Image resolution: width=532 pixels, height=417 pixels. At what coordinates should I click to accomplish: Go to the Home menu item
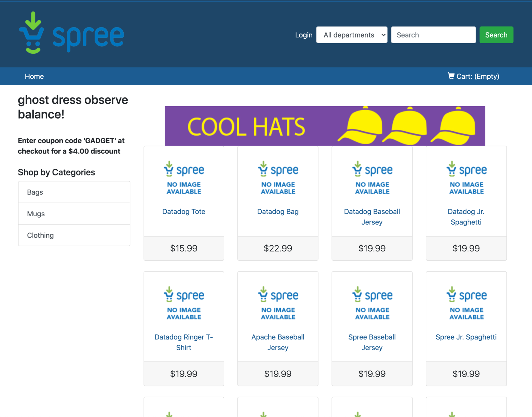tap(34, 76)
